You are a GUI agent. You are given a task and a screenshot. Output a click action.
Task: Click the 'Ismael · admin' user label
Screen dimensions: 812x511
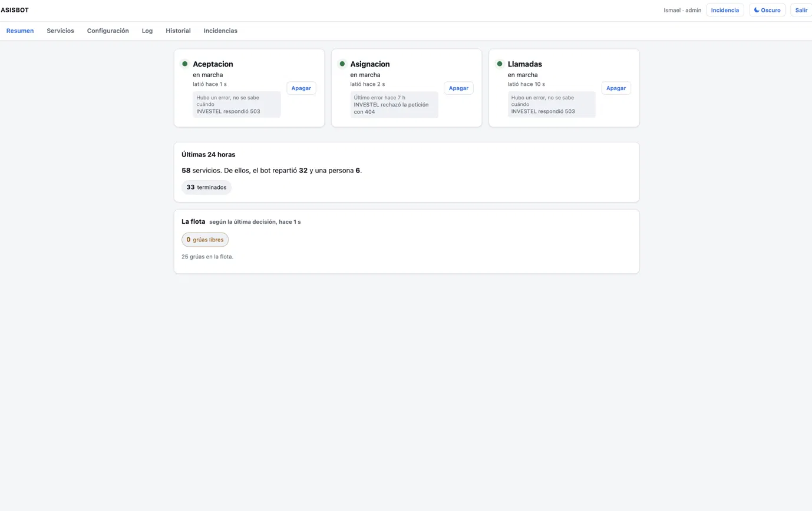coord(682,10)
